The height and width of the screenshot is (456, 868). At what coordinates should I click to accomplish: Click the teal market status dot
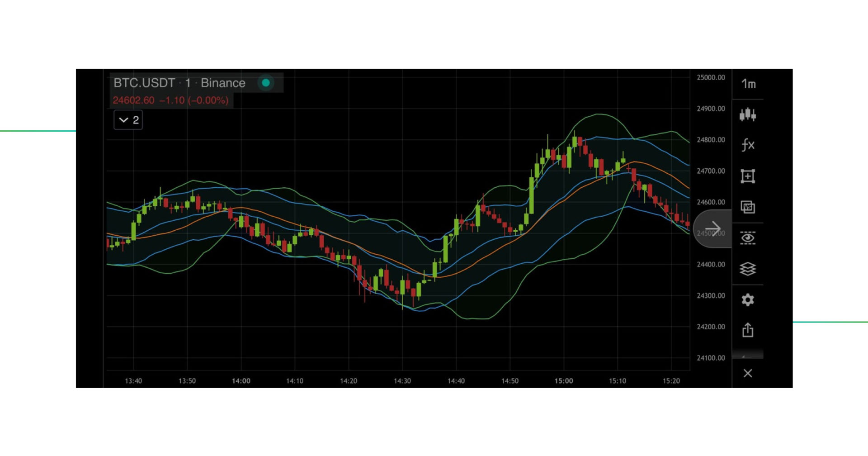[266, 83]
